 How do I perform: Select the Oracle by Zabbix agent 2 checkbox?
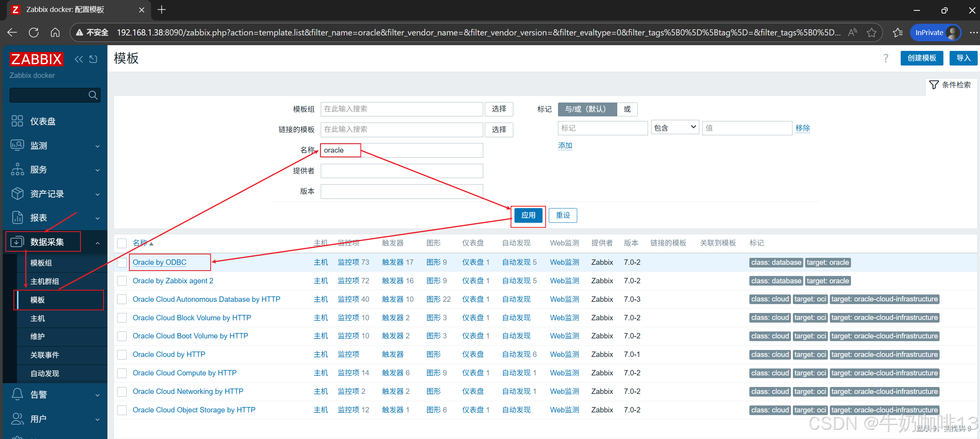point(122,281)
